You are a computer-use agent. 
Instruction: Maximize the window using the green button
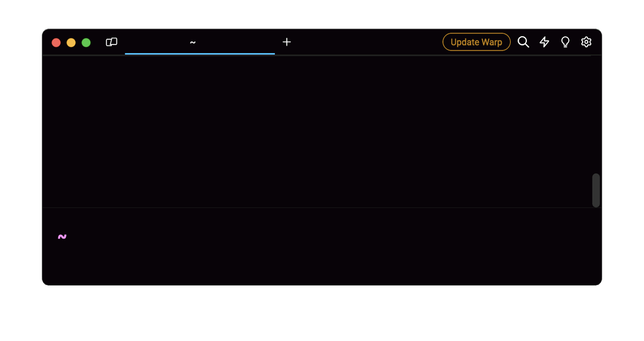(86, 43)
